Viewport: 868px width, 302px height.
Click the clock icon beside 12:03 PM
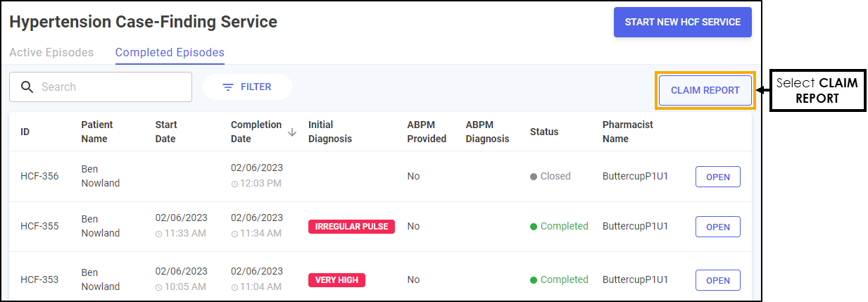(x=234, y=184)
